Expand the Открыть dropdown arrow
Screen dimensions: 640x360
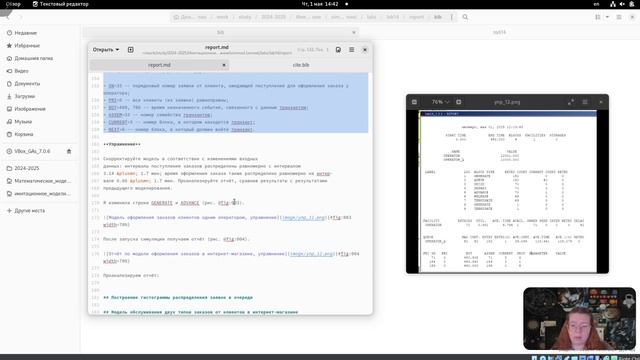point(118,49)
